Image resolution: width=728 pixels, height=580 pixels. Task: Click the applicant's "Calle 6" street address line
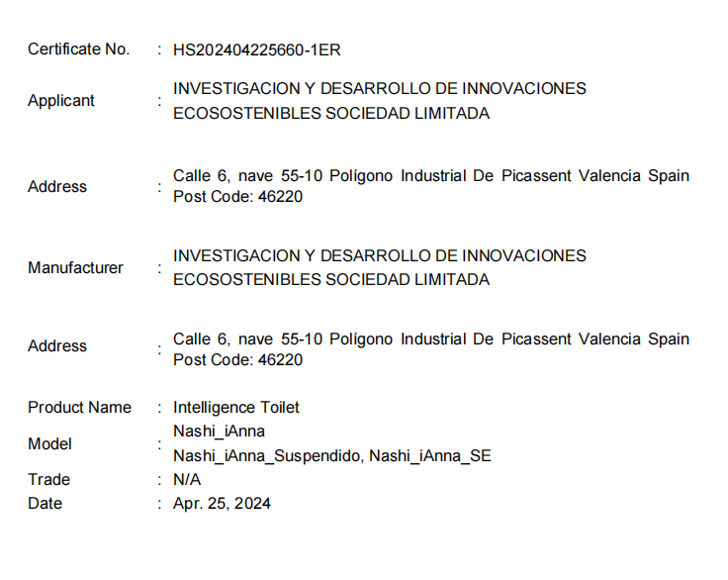[x=430, y=175]
